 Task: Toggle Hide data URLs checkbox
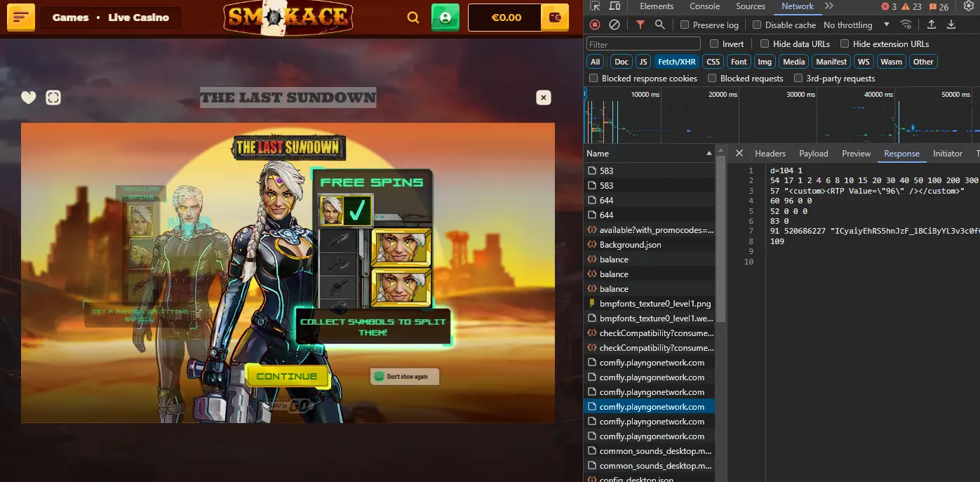[765, 43]
